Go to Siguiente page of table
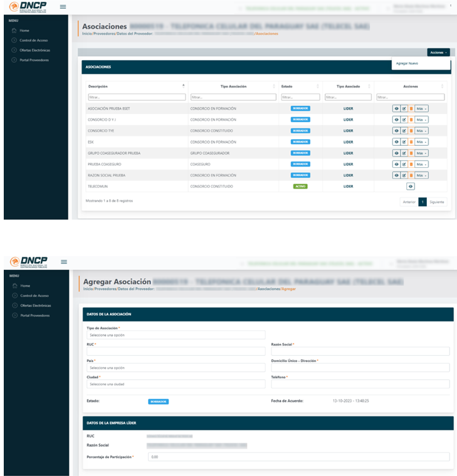 (437, 202)
